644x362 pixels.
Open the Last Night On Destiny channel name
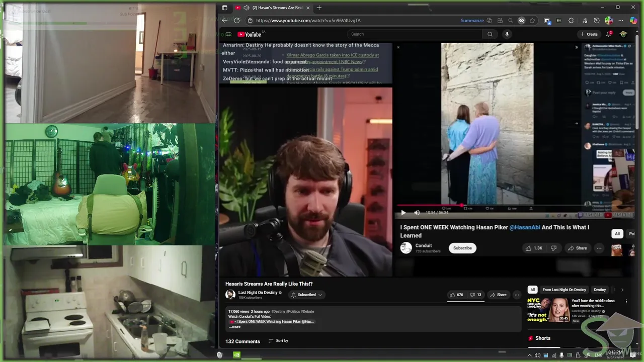pos(258,293)
